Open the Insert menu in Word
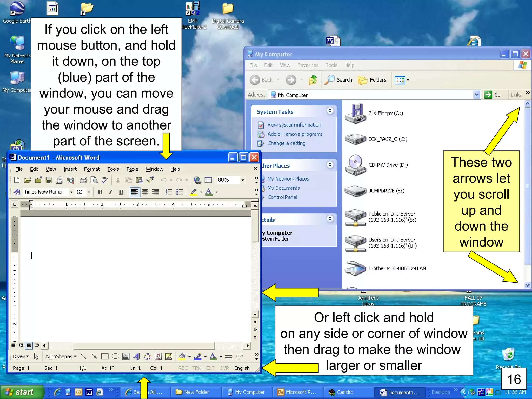Viewport: 532px width, 399px height. point(70,169)
